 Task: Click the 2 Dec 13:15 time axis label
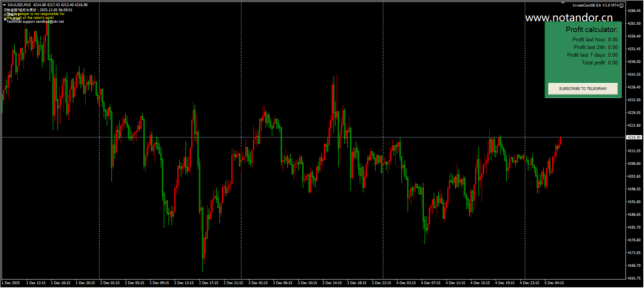tap(184, 283)
